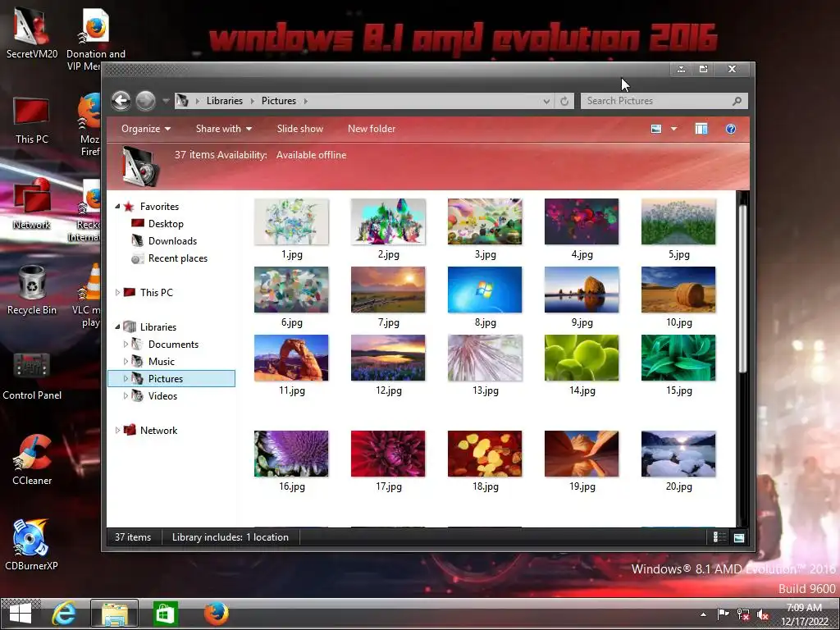The width and height of the screenshot is (840, 630).
Task: Open the view options dropdown arrow
Action: point(673,129)
